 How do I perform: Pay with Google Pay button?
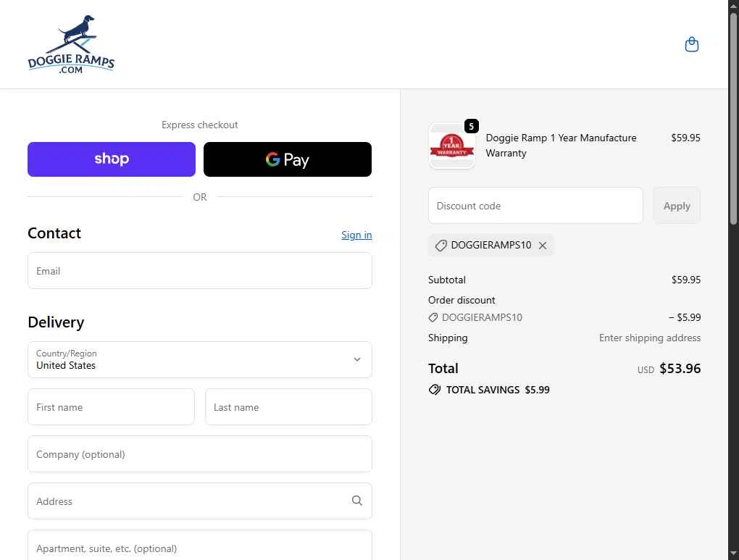point(288,159)
